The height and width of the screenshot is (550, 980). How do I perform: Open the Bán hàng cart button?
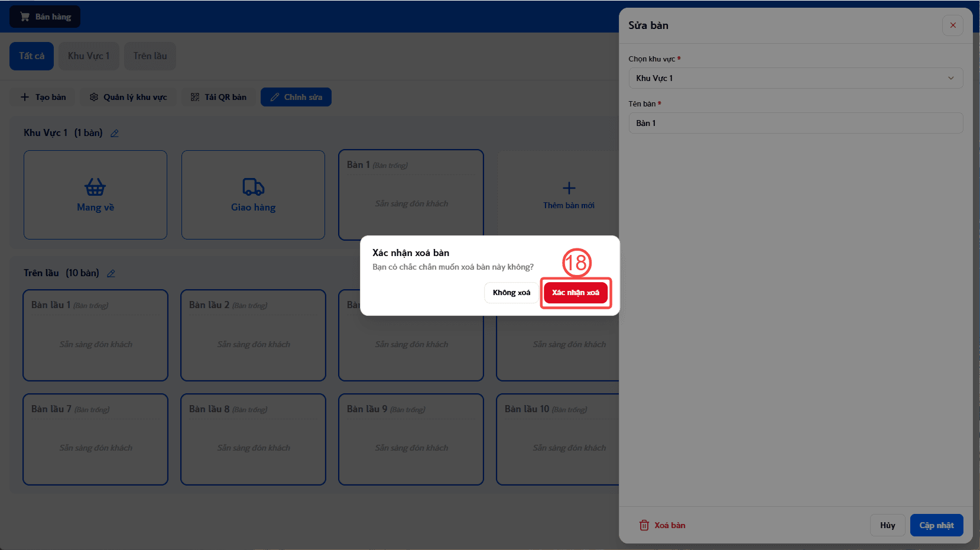(x=45, y=17)
